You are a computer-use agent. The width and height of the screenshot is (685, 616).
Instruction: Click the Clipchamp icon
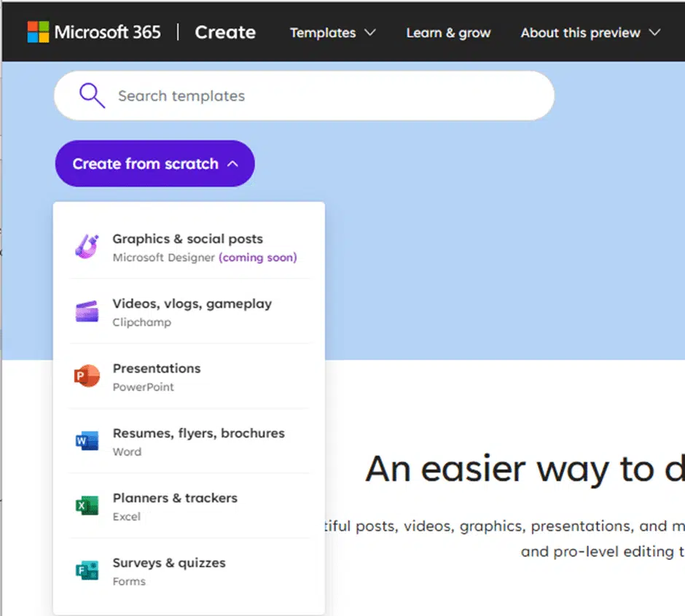click(x=87, y=311)
